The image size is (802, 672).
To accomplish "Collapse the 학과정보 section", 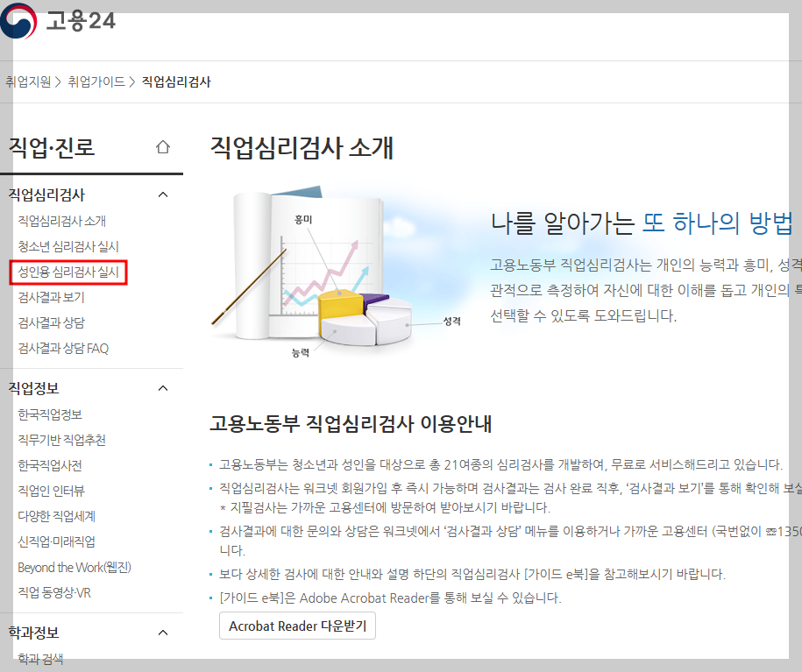I will pyautogui.click(x=162, y=632).
